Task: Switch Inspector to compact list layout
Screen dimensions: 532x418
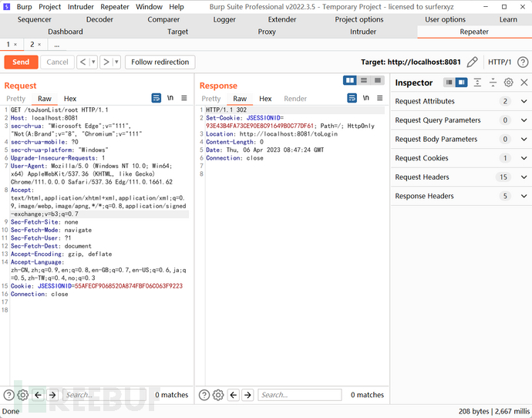Action: (450, 83)
